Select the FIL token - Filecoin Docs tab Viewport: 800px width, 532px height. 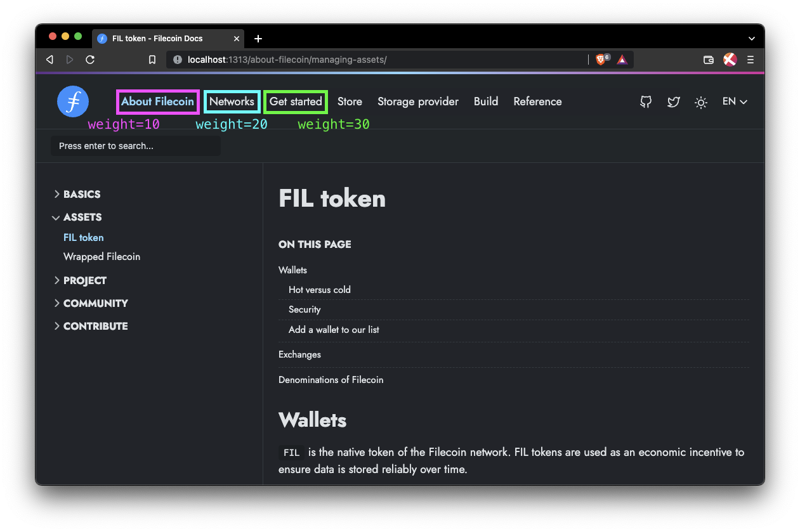[168, 39]
